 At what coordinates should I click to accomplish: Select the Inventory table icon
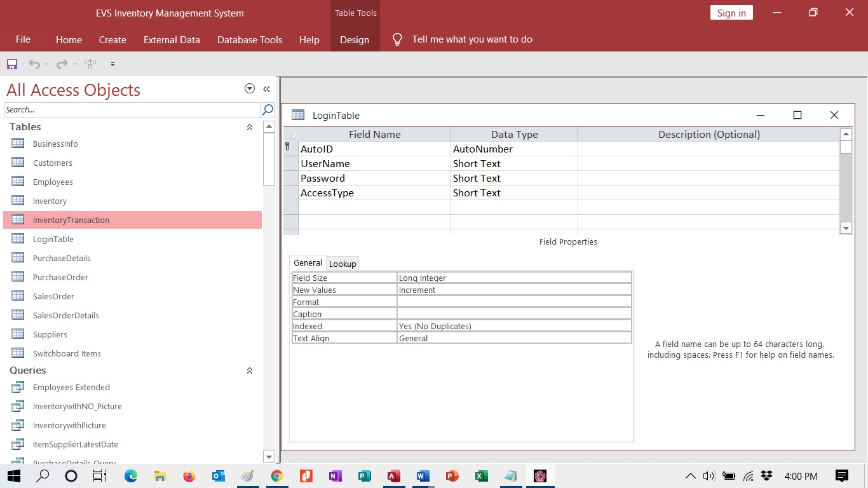18,201
